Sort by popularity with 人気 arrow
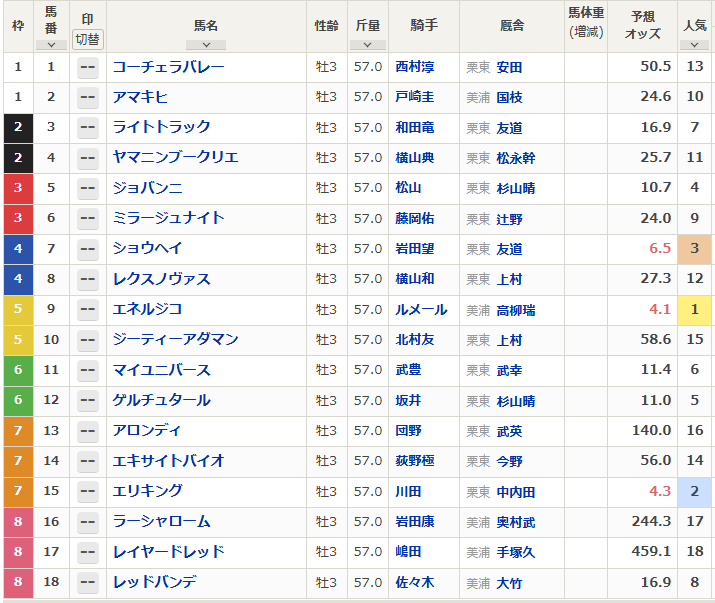This screenshot has width=715, height=603. (x=694, y=44)
